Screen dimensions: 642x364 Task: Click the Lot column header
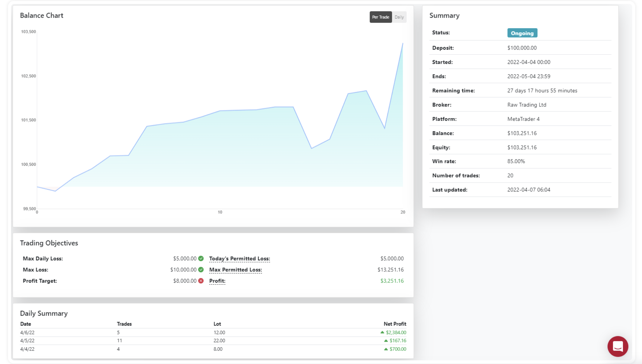(217, 324)
